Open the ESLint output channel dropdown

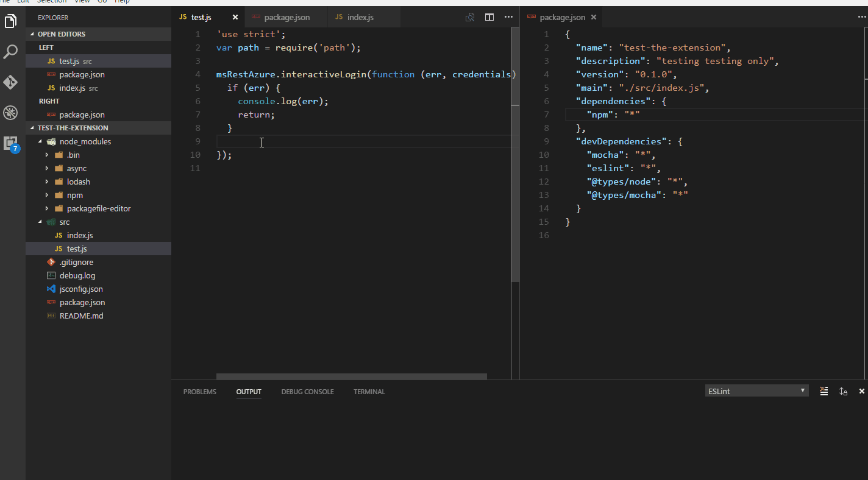click(x=756, y=391)
